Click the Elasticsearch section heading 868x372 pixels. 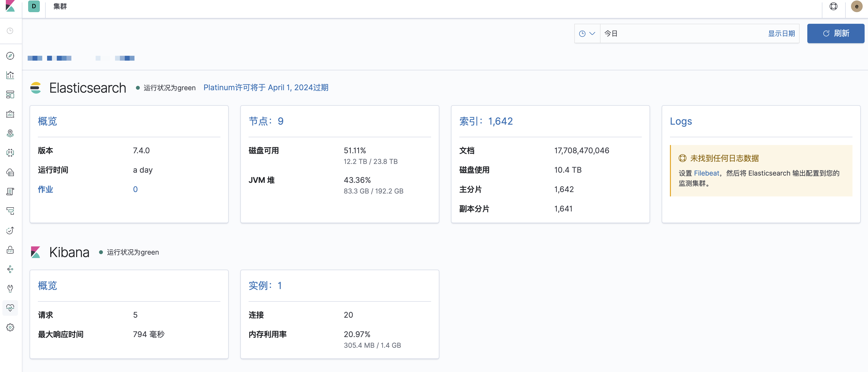coord(88,88)
